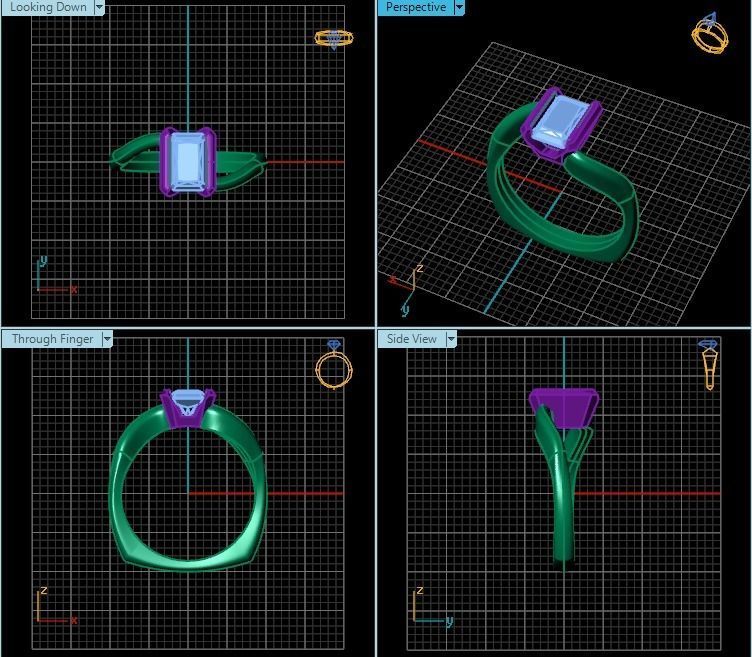Open the Side View viewport dropdown arrow
Screen dimensions: 752x657
tap(451, 339)
